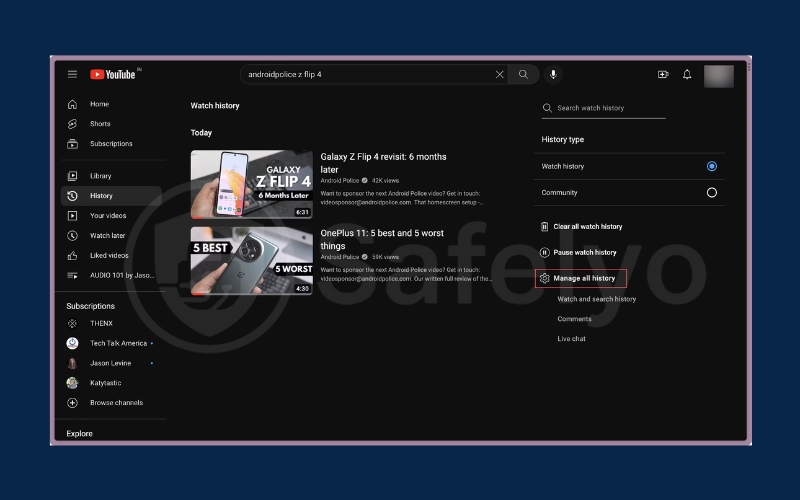The height and width of the screenshot is (500, 800).
Task: Start voice search with microphone
Action: coord(553,74)
